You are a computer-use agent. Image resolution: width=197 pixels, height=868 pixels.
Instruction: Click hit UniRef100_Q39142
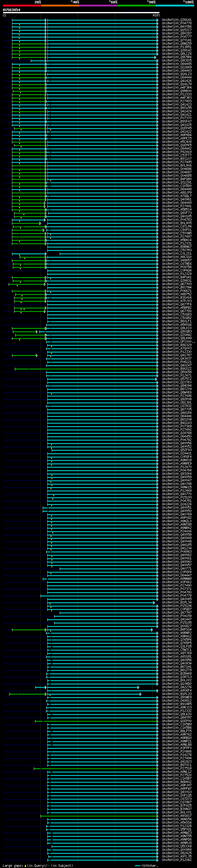[177, 50]
